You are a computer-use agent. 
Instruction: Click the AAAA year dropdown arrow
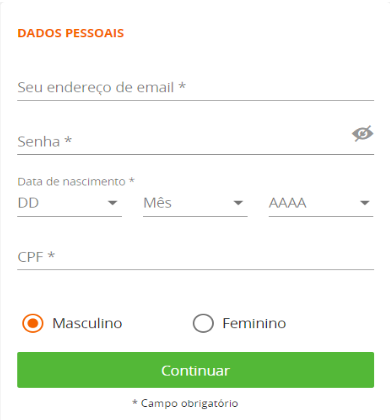click(365, 203)
